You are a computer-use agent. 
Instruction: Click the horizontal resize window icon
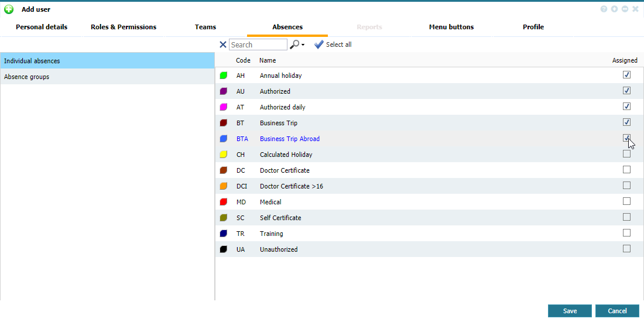[625, 9]
